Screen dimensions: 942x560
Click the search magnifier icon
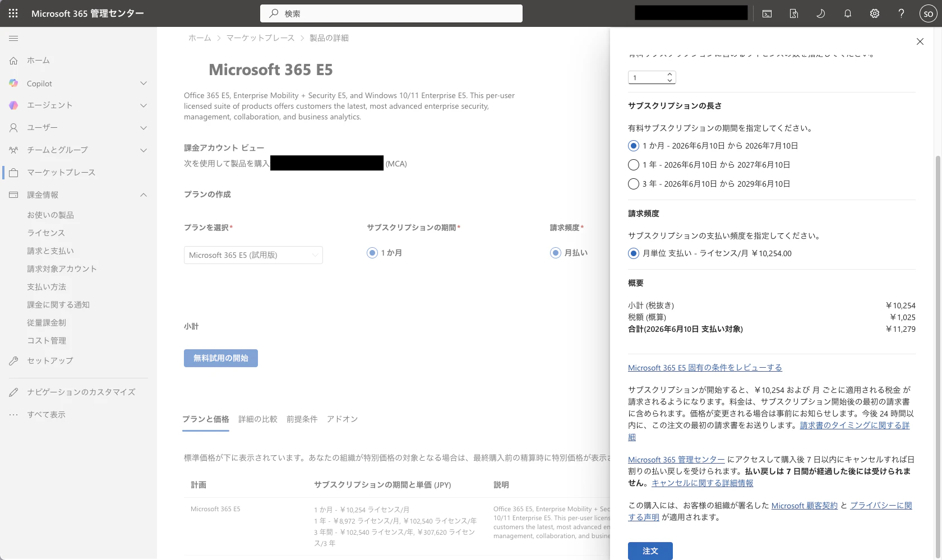pyautogui.click(x=274, y=13)
